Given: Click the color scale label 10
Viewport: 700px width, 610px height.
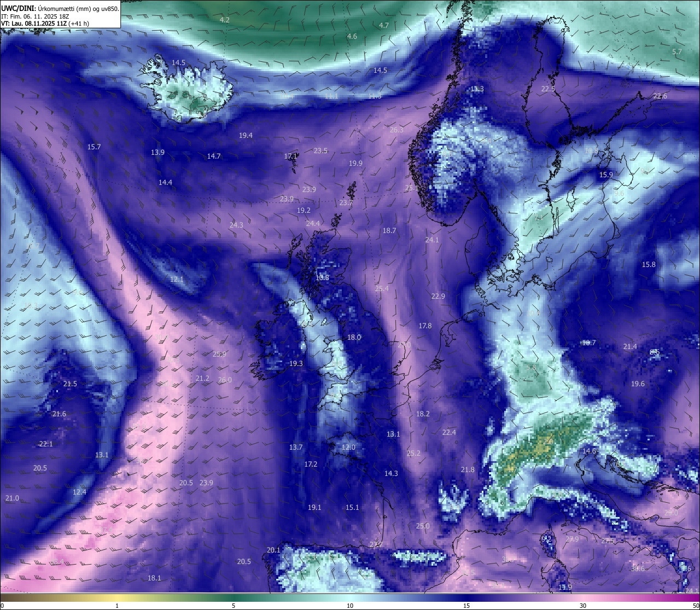Looking at the screenshot, I should 350,606.
